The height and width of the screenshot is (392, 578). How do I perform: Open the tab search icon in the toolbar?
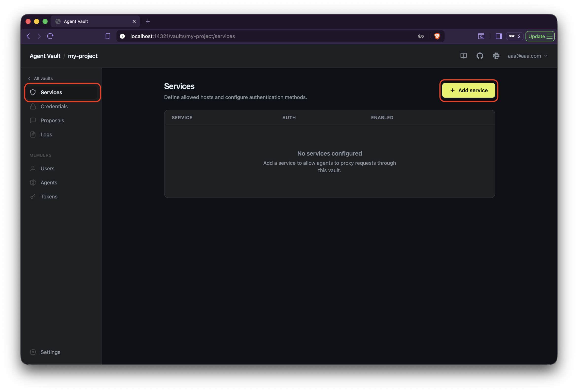(x=481, y=36)
